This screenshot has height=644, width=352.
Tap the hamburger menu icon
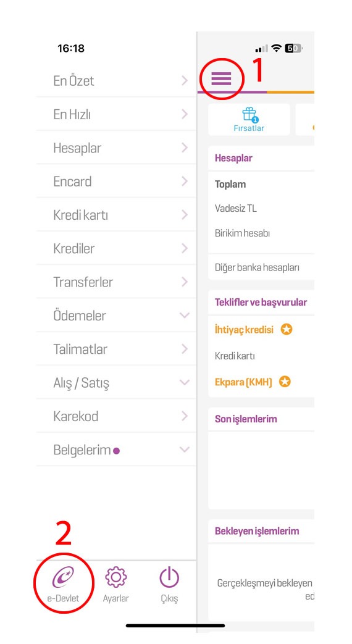[221, 78]
